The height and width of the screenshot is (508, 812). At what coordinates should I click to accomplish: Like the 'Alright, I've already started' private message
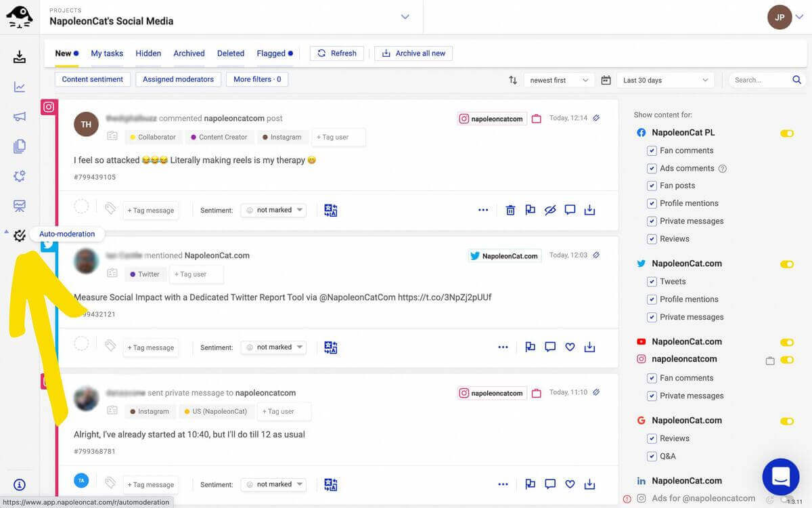[x=570, y=484]
